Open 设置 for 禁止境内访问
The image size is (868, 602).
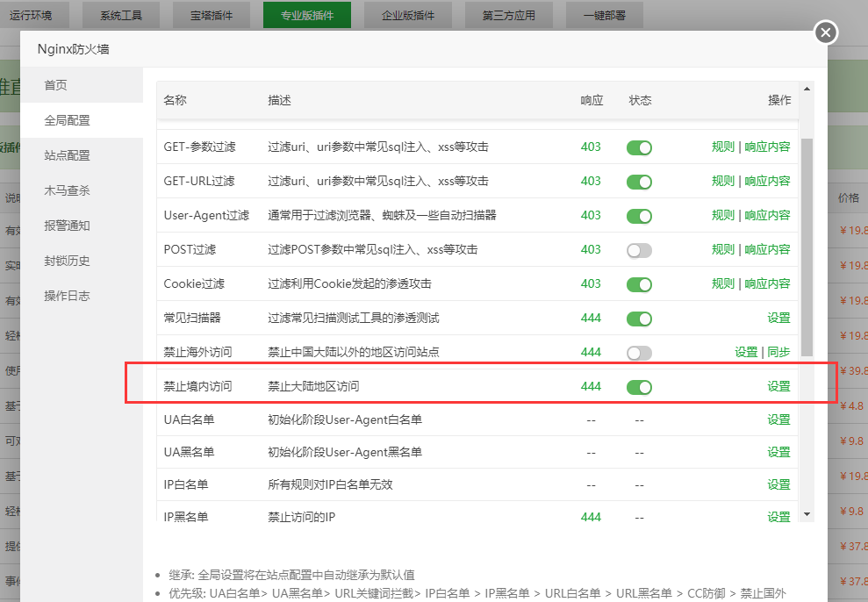778,386
